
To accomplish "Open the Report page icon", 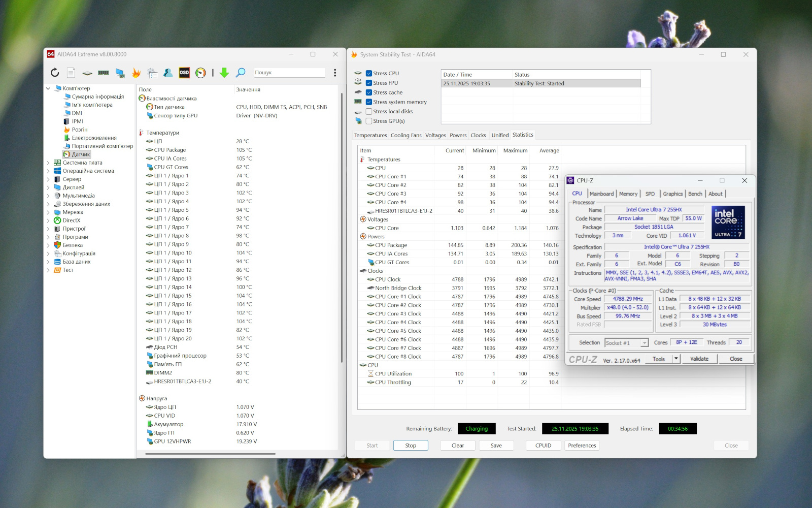I will click(71, 73).
